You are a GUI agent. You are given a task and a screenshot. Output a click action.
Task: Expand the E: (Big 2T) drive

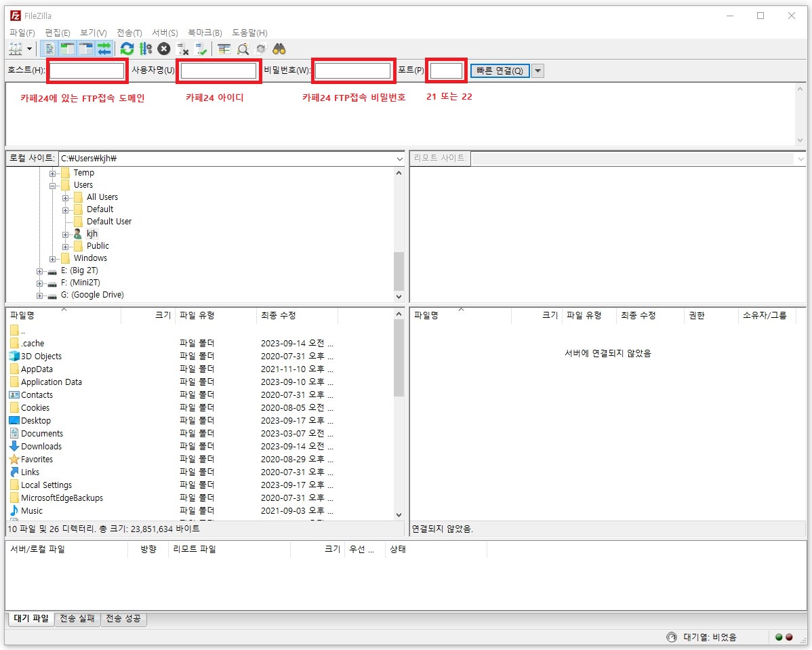39,271
